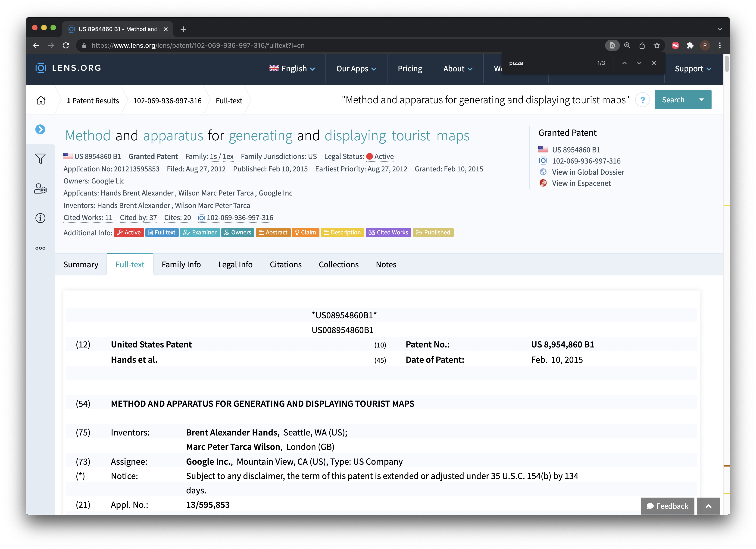Click the Search button
Image resolution: width=756 pixels, height=549 pixels.
coord(673,100)
